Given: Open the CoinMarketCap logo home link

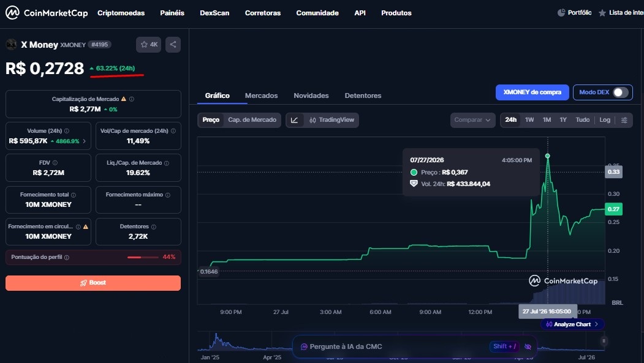Looking at the screenshot, I should [47, 13].
